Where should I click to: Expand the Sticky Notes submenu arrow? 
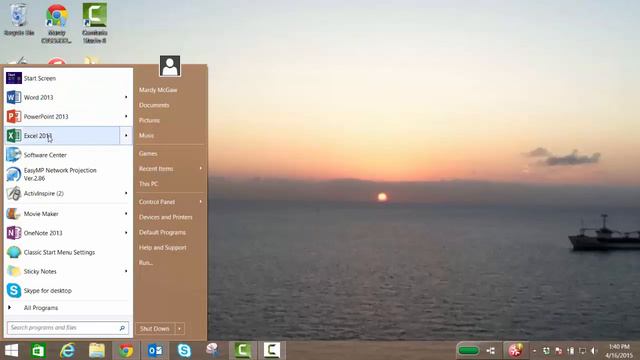point(126,271)
